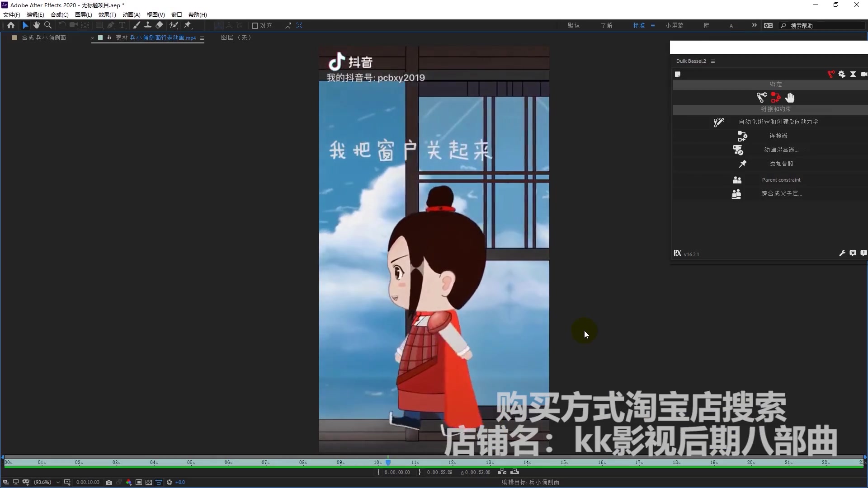The width and height of the screenshot is (868, 488).
Task: Select the Brush tool
Action: coord(137,25)
